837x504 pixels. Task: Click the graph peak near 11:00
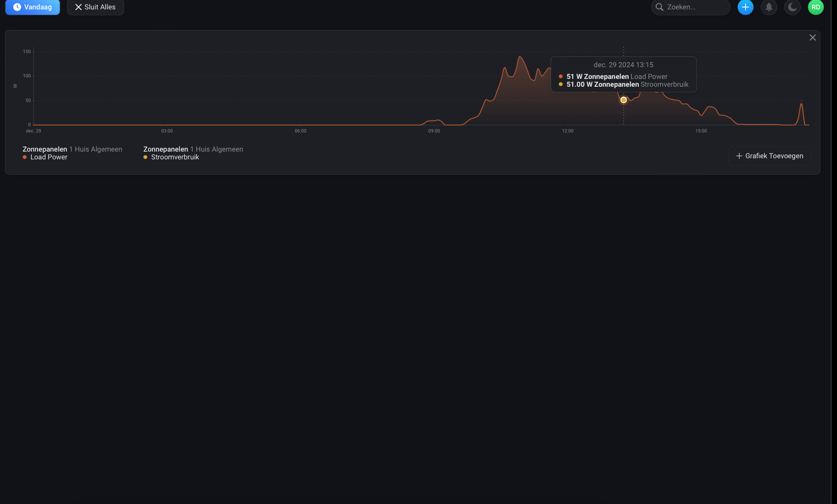[x=520, y=57]
